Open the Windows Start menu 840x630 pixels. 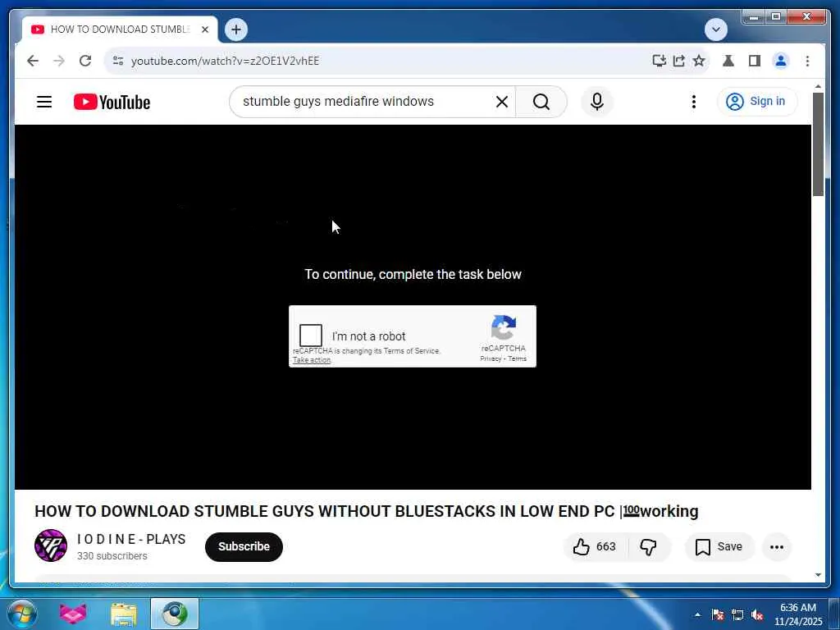tap(22, 614)
